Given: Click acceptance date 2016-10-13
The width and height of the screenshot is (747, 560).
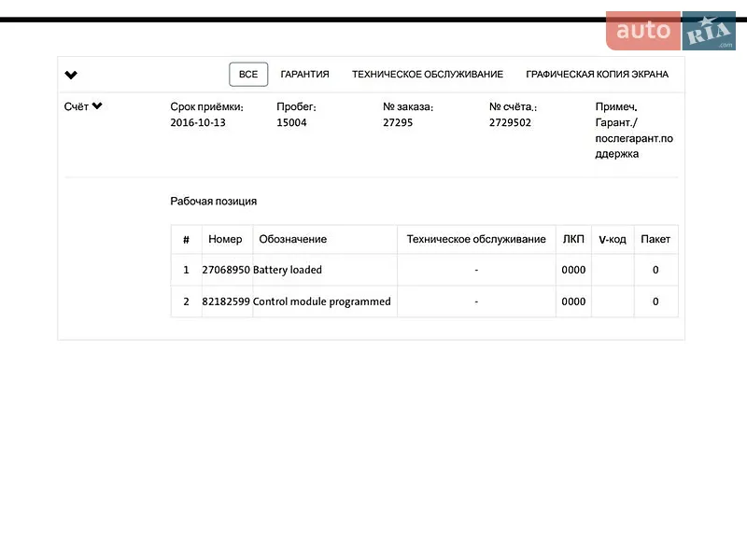Looking at the screenshot, I should pos(198,122).
